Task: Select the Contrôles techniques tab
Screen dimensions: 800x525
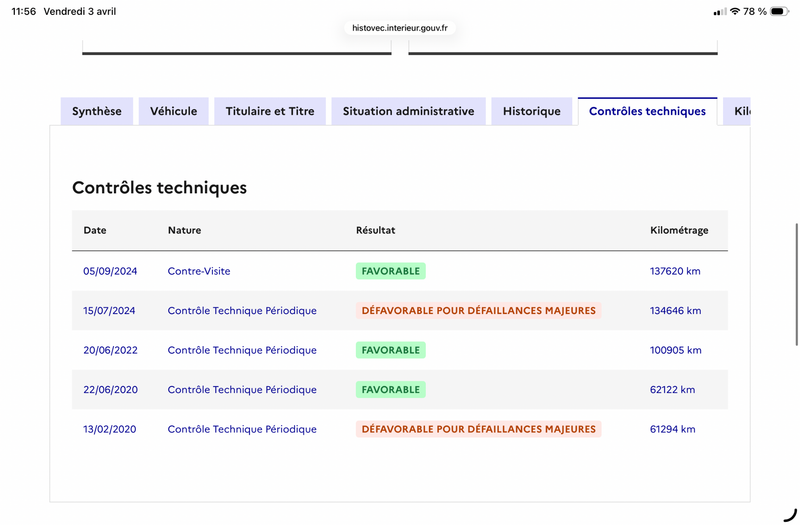Action: point(647,111)
